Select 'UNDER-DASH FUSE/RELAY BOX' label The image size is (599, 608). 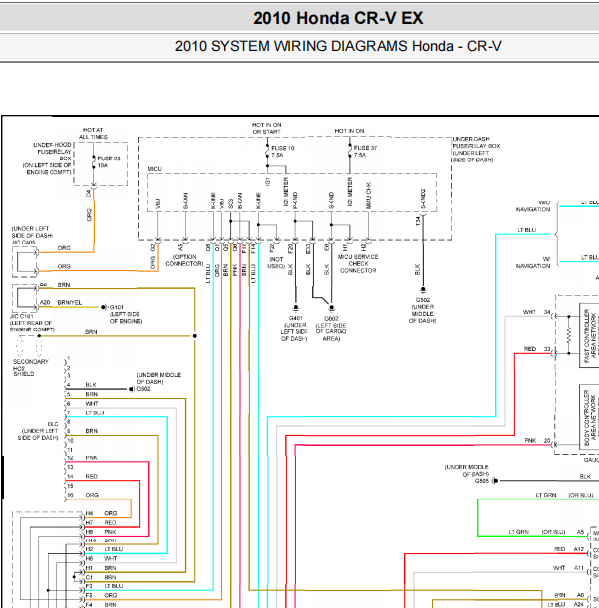[476, 149]
